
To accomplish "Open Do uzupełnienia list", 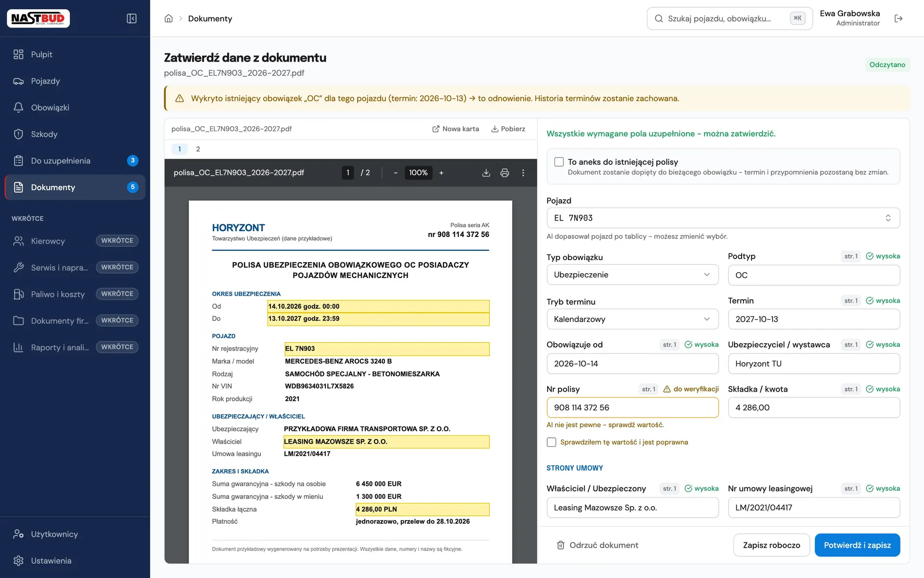I will click(75, 160).
